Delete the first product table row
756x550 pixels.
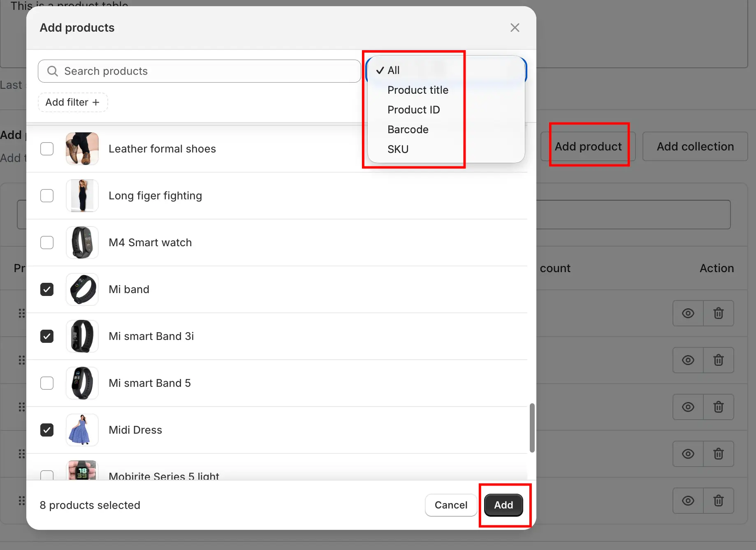pos(718,313)
